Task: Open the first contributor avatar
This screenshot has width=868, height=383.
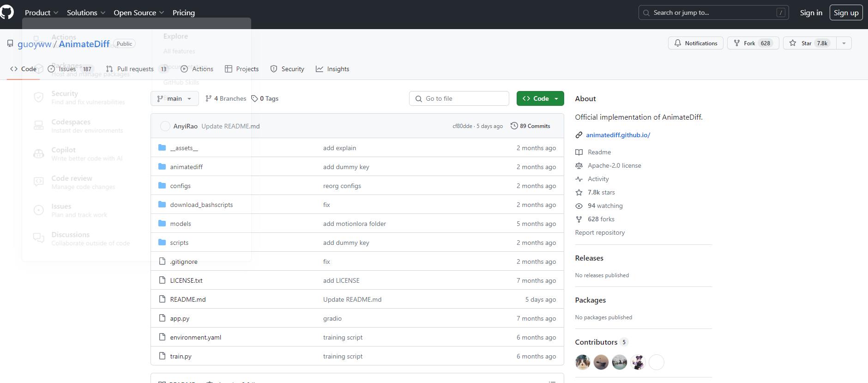Action: tap(583, 362)
